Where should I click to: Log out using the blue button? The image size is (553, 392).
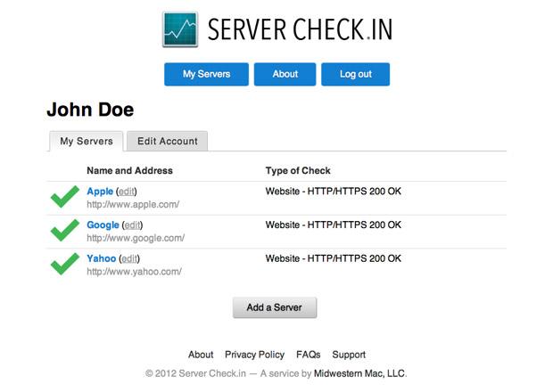(x=356, y=74)
